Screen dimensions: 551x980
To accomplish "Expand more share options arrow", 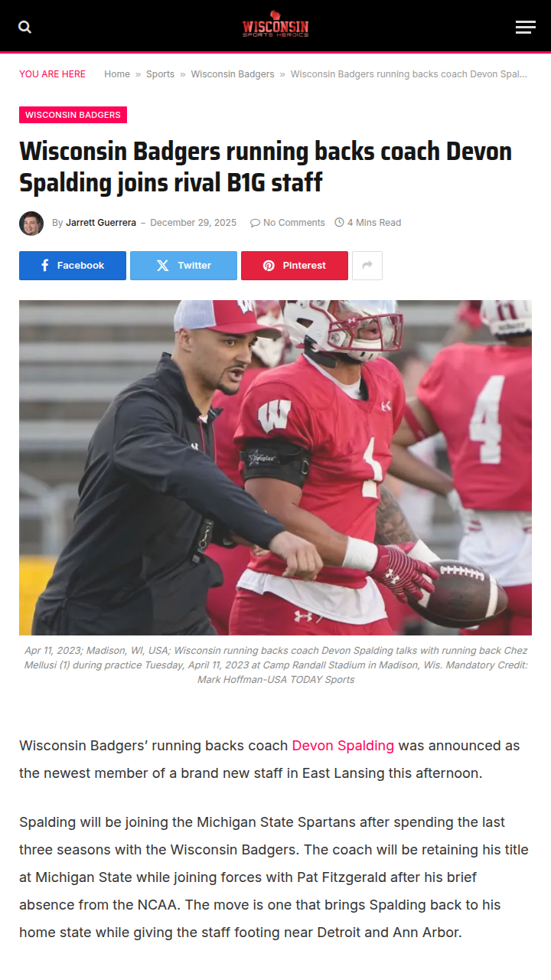I will (367, 266).
